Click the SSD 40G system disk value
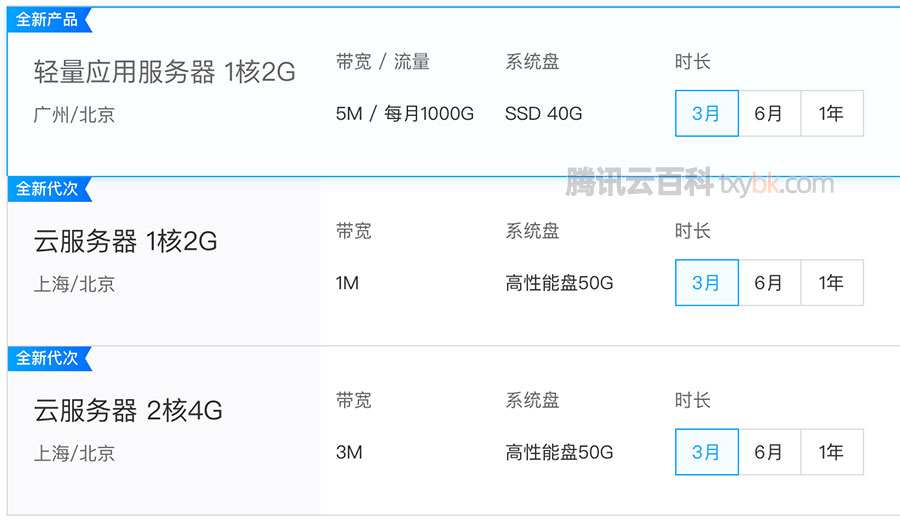Image resolution: width=900 pixels, height=521 pixels. (543, 114)
